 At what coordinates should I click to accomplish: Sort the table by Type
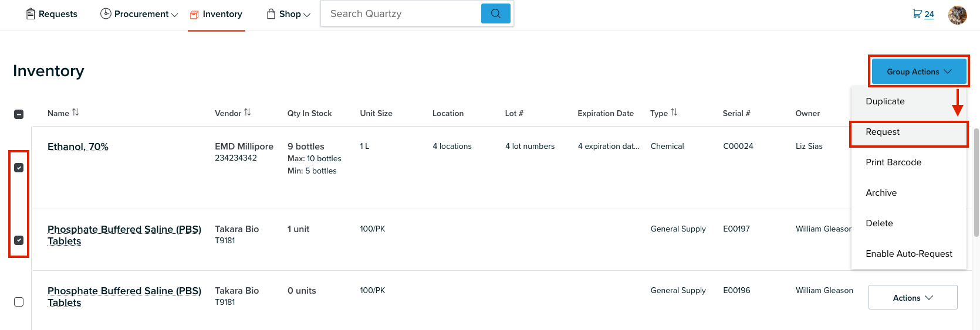(664, 113)
